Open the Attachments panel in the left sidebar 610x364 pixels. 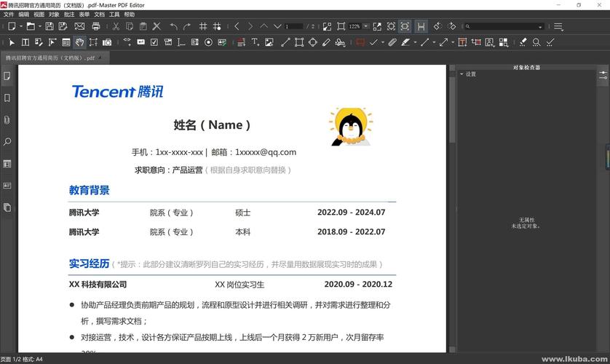[x=7, y=120]
